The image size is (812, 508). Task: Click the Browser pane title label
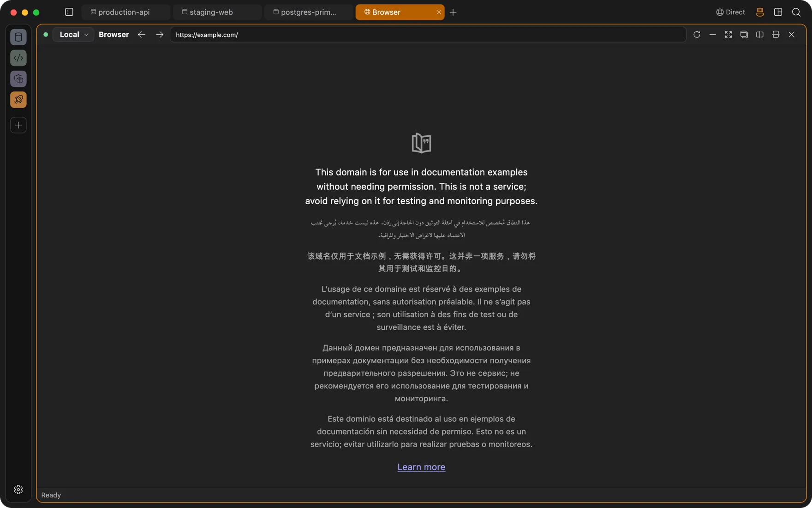(114, 35)
